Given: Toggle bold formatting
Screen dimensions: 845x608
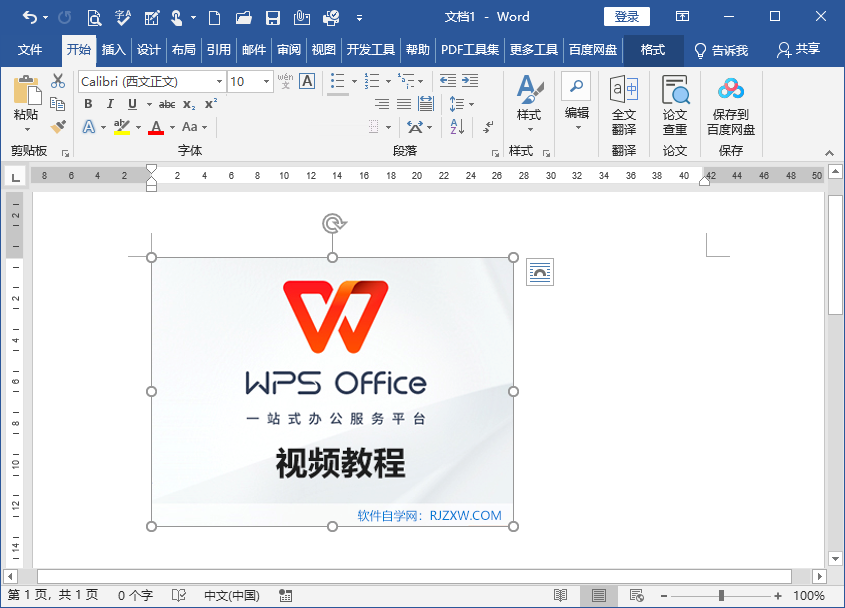Looking at the screenshot, I should point(89,103).
